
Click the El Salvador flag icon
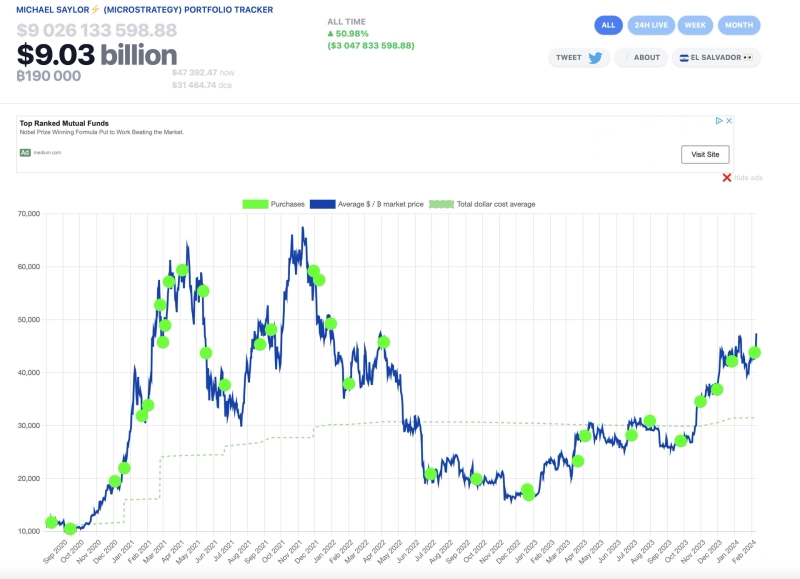click(x=683, y=58)
